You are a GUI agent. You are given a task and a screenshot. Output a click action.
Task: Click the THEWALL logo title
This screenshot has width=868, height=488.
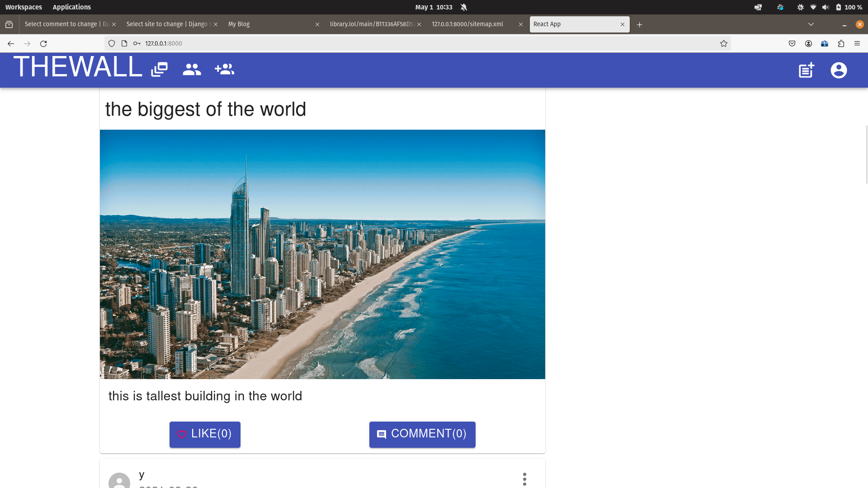78,67
